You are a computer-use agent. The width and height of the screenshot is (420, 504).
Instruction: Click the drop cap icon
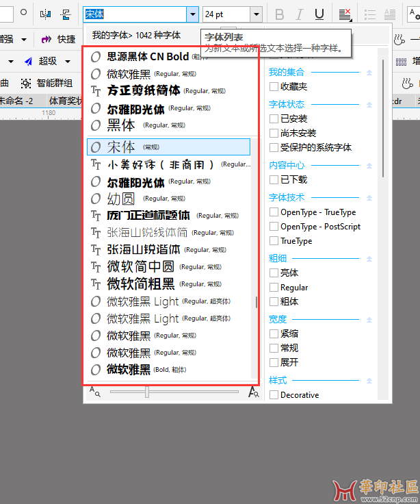coord(390,14)
